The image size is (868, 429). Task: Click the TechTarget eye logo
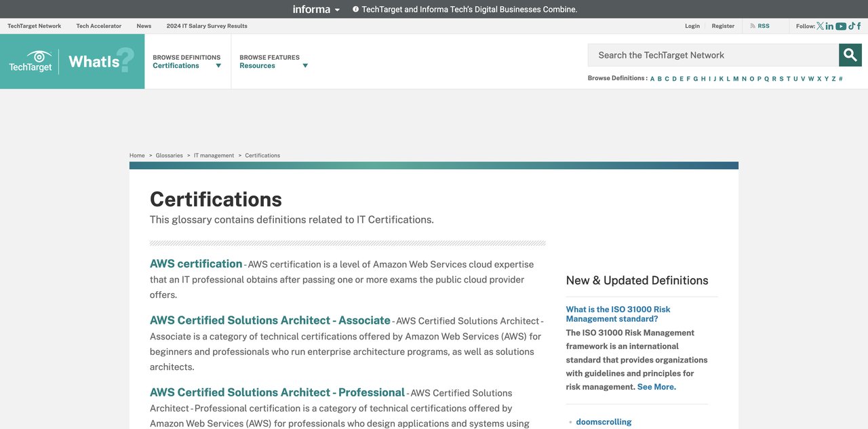(x=31, y=61)
